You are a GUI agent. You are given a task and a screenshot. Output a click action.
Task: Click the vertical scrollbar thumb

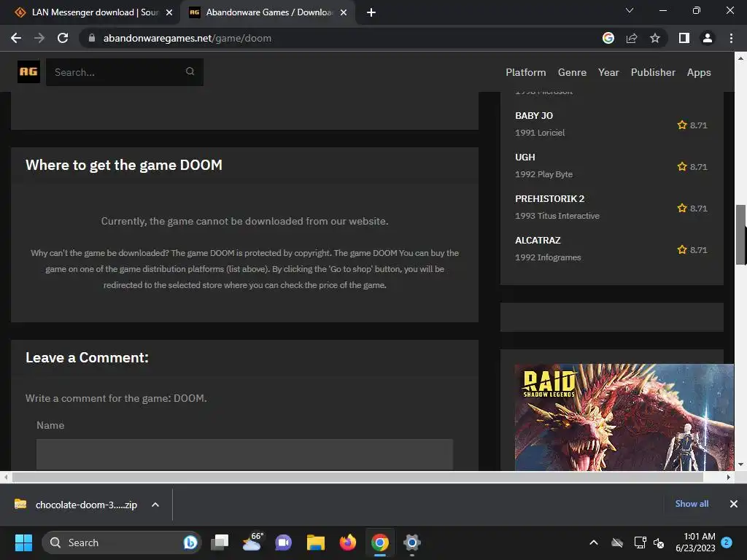741,234
